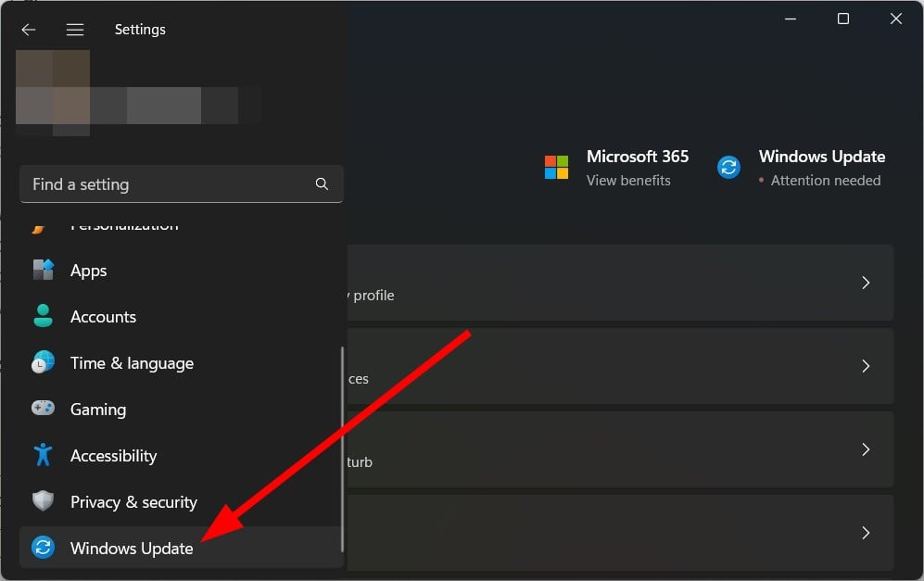Expand the first settings row chevron
Screen dimensions: 924x581
(866, 283)
